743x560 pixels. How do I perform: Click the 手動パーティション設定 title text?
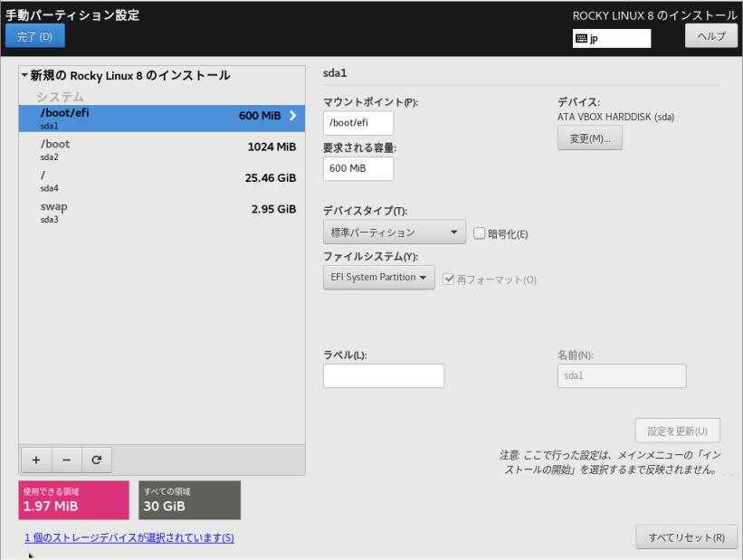click(72, 15)
